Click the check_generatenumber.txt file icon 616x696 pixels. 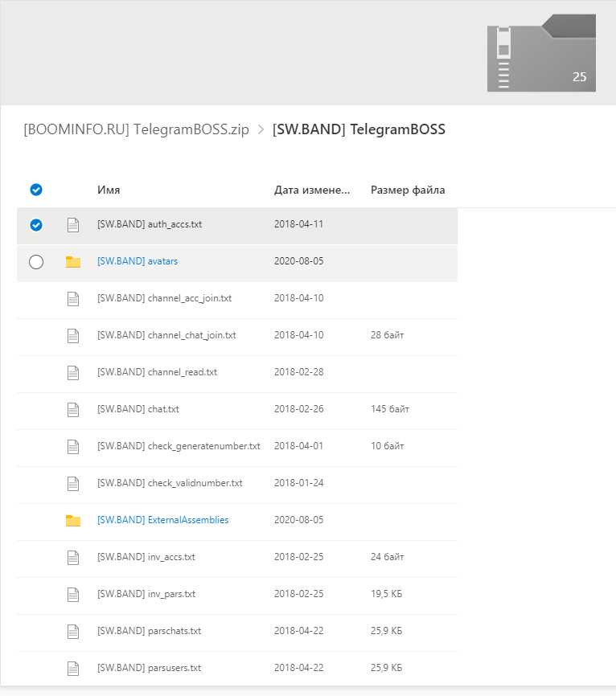[73, 447]
